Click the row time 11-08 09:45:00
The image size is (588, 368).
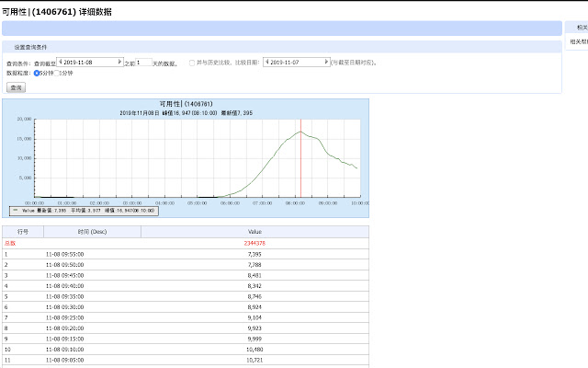pos(65,275)
